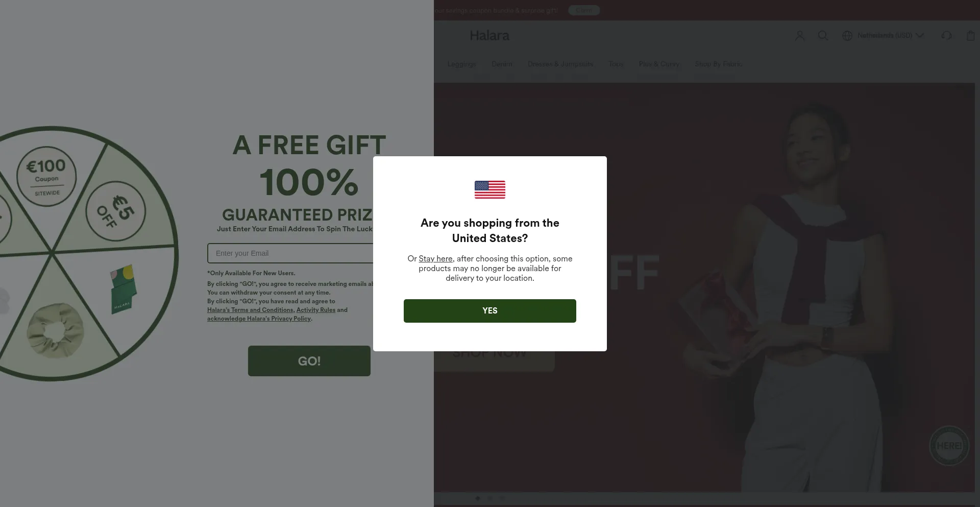Open the Leggings menu
Screen dimensions: 980x507
[x=462, y=64]
